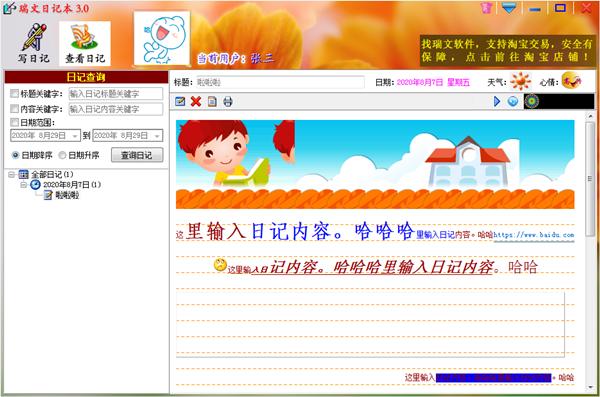
Task: Collapse the 2020年8月7日 (1) tree node
Action: [23, 185]
